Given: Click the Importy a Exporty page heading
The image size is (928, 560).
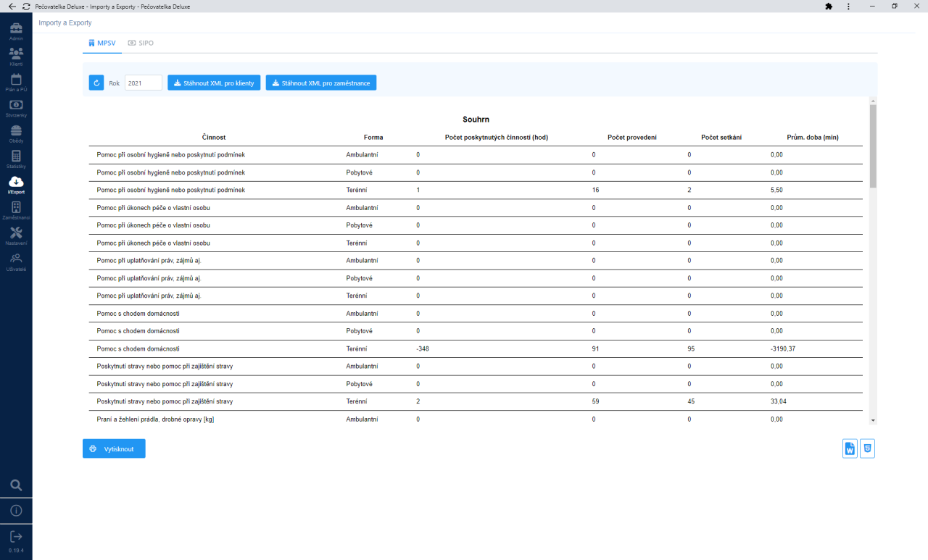Looking at the screenshot, I should (x=65, y=23).
